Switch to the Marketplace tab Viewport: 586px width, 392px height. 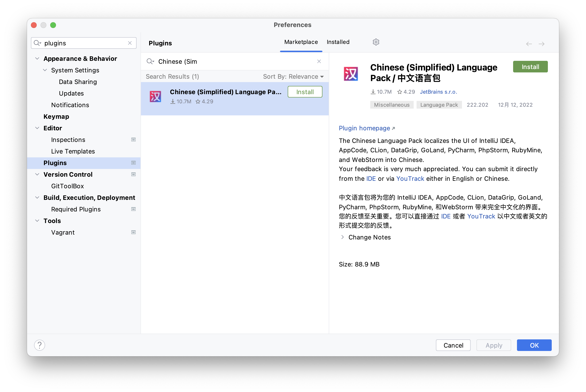point(301,42)
